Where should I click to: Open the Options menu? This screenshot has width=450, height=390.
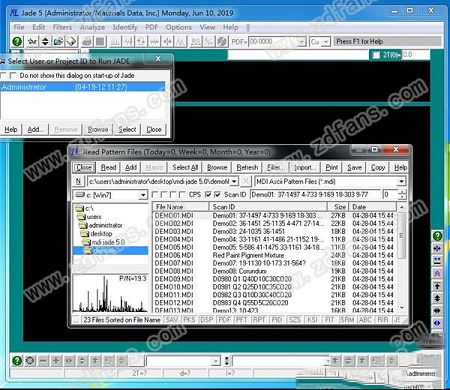(179, 27)
